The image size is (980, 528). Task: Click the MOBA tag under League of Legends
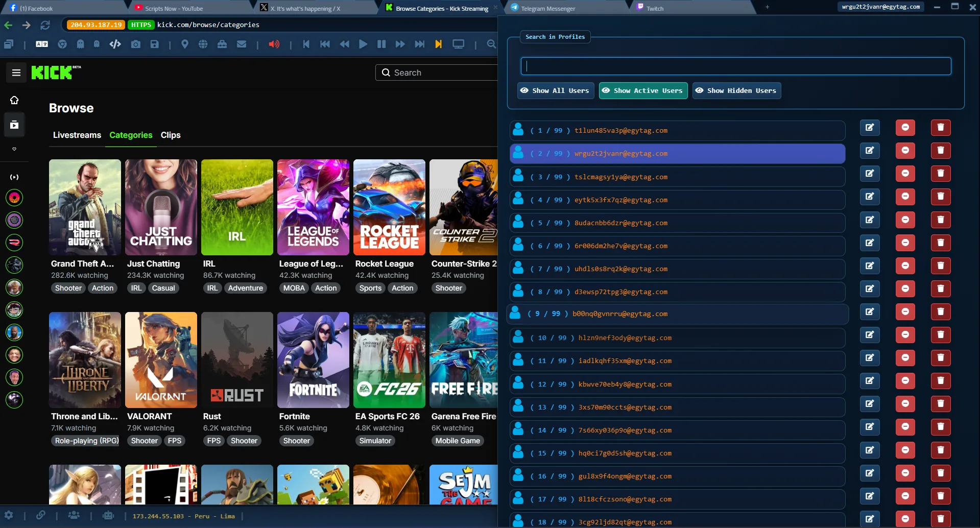click(294, 288)
